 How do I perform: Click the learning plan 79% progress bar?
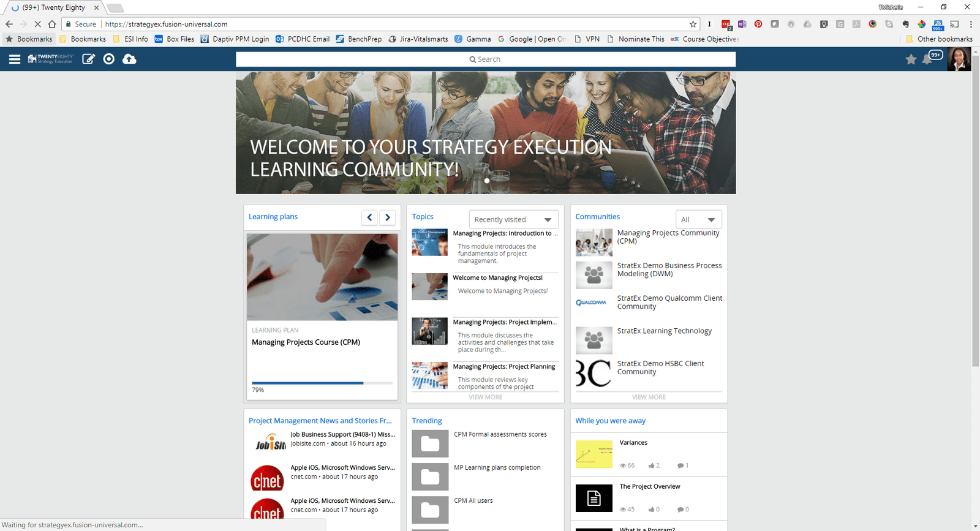click(322, 383)
